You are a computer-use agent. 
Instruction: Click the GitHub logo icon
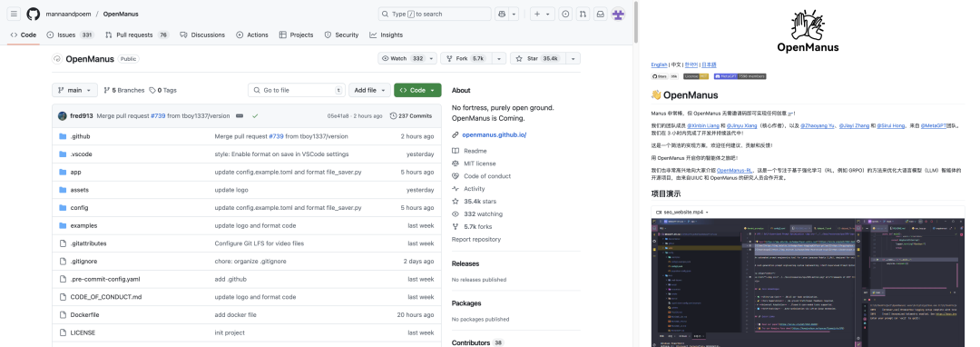pos(34,14)
